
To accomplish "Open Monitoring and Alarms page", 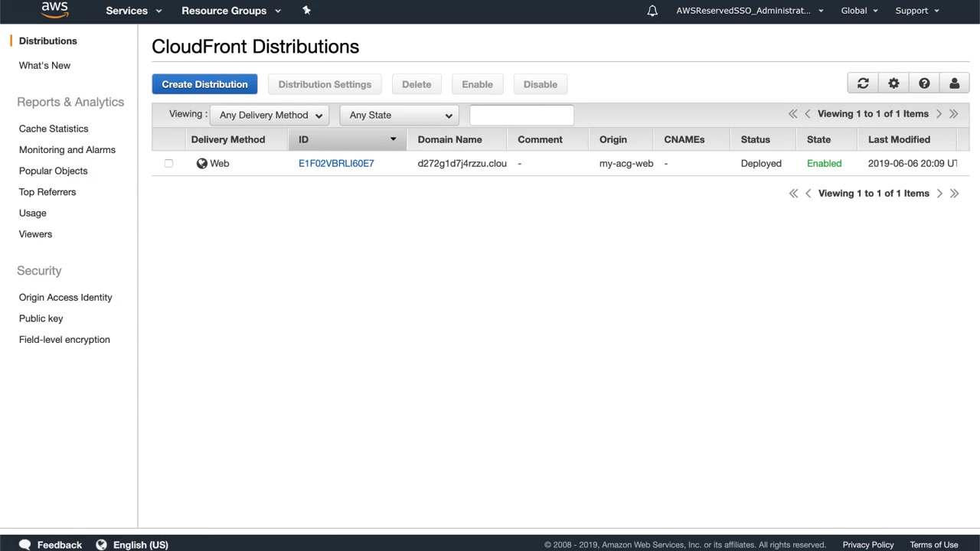I will point(67,150).
